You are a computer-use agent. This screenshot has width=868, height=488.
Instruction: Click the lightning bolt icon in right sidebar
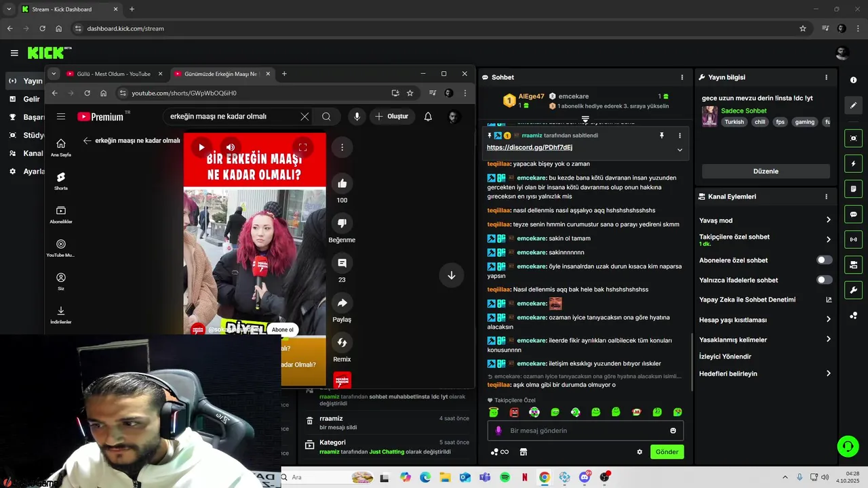853,164
